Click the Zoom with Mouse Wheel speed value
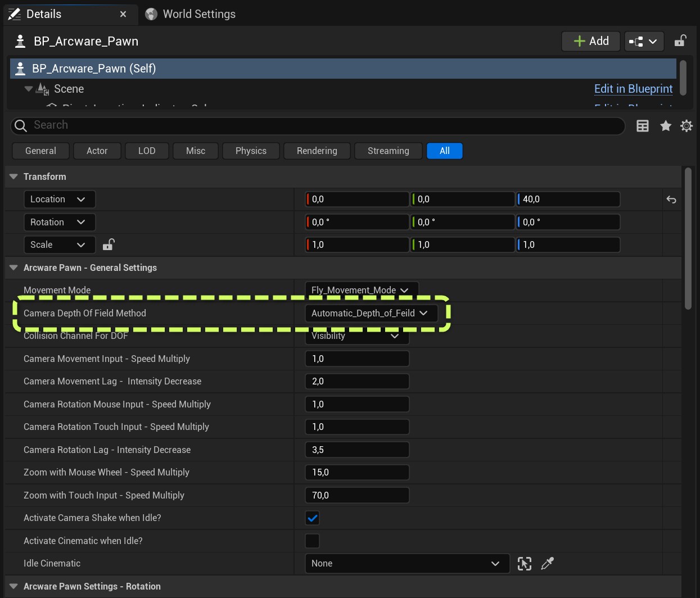Viewport: 700px width, 598px height. [356, 472]
